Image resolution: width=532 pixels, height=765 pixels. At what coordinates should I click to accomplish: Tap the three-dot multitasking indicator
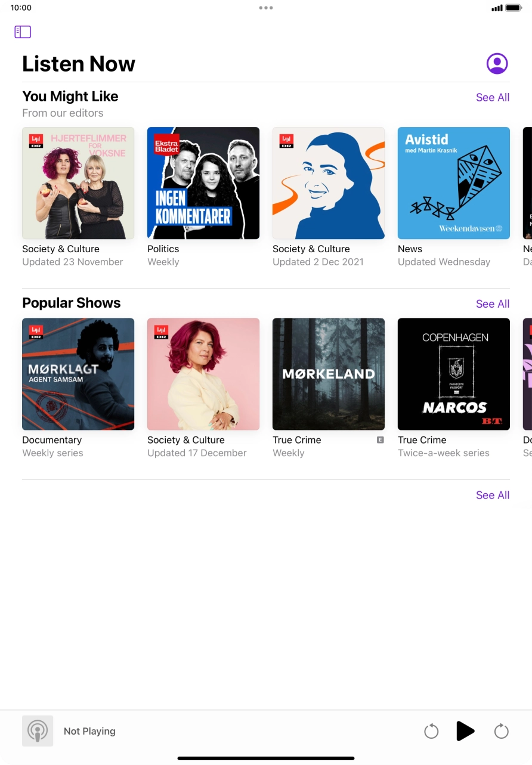(266, 8)
